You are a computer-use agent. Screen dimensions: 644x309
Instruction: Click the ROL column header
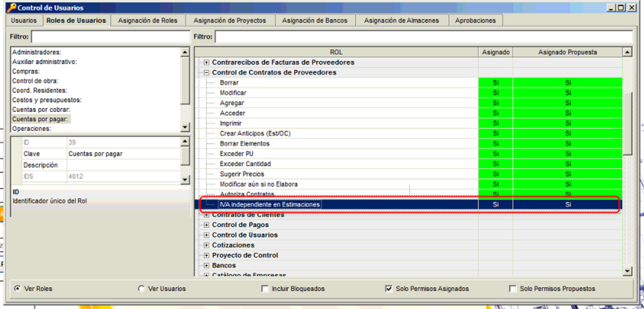336,52
